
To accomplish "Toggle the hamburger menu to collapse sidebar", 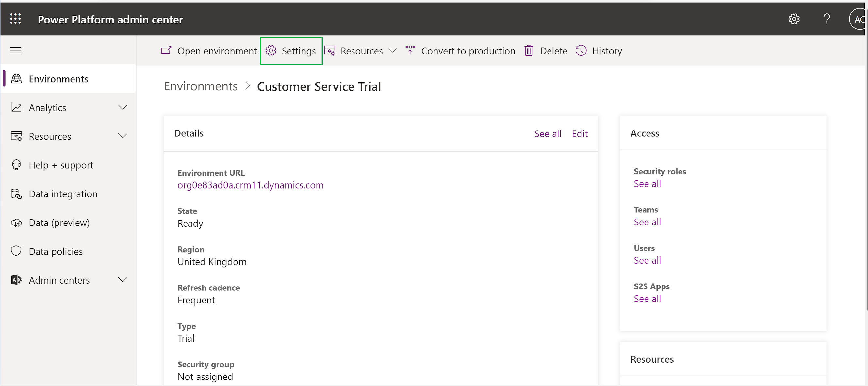I will coord(15,50).
